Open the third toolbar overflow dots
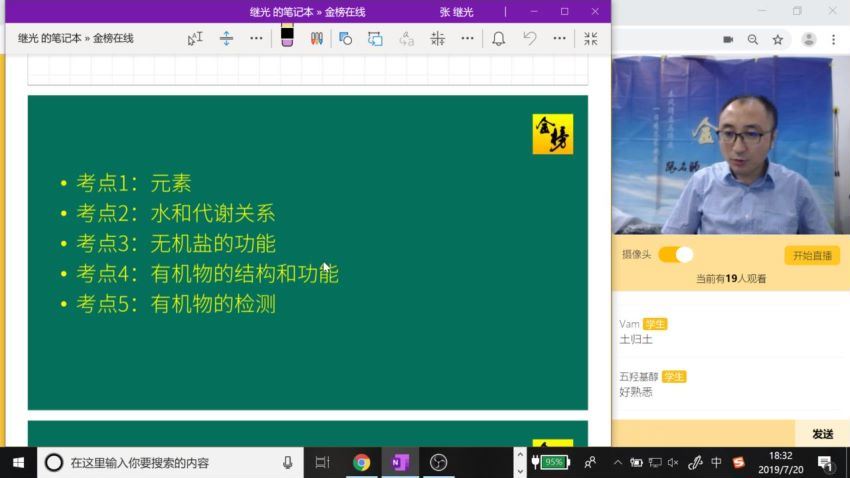This screenshot has width=850, height=478. pos(559,38)
